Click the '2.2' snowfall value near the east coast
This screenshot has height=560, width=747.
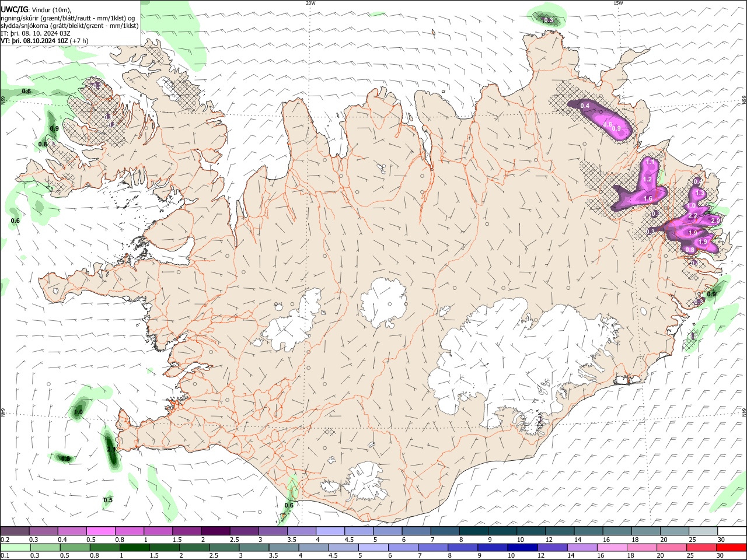click(693, 216)
